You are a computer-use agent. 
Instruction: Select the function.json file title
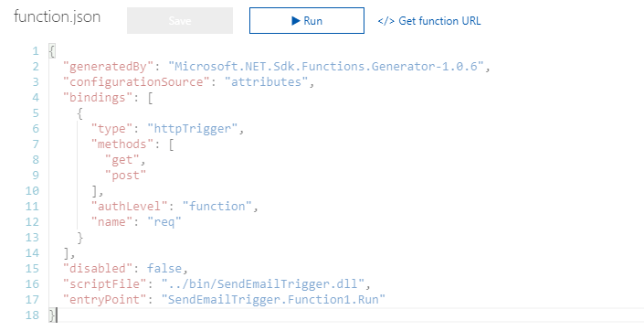(57, 16)
